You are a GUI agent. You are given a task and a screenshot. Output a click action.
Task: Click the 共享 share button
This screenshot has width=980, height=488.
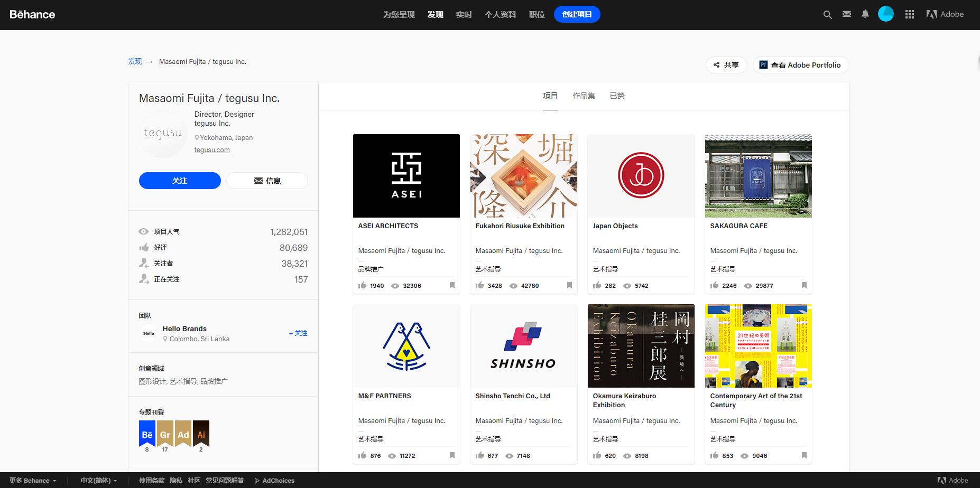click(726, 65)
